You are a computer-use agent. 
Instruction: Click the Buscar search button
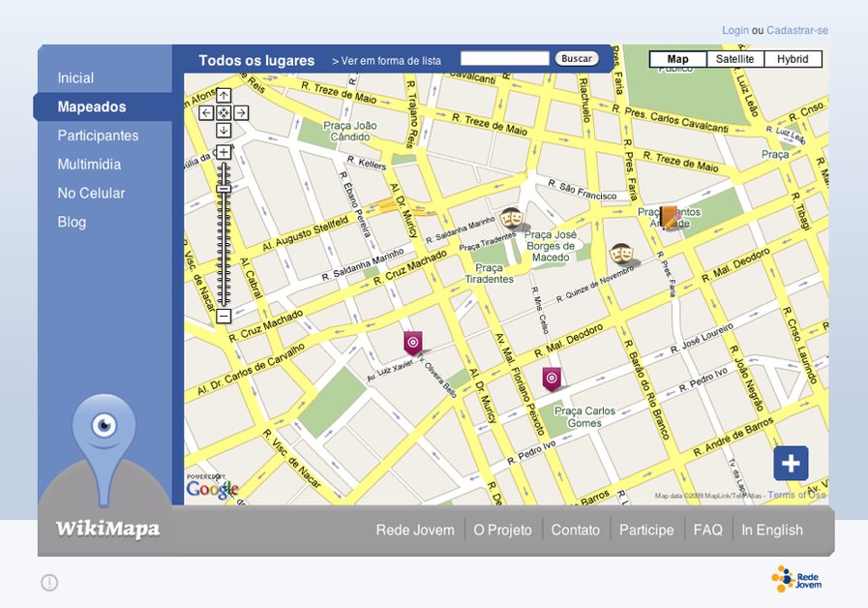point(577,59)
